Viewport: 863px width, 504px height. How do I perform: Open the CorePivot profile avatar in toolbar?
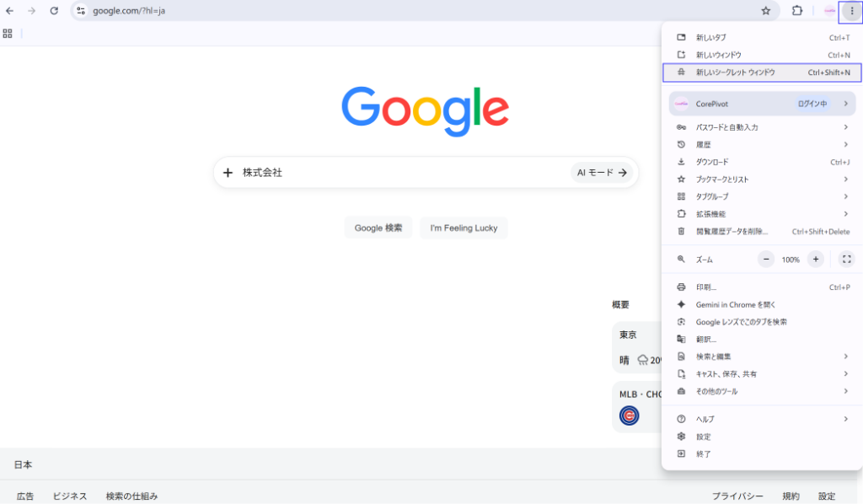(829, 10)
